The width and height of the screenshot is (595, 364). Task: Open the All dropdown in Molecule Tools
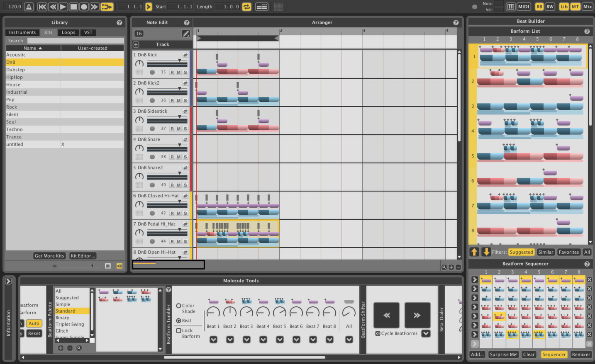[349, 339]
